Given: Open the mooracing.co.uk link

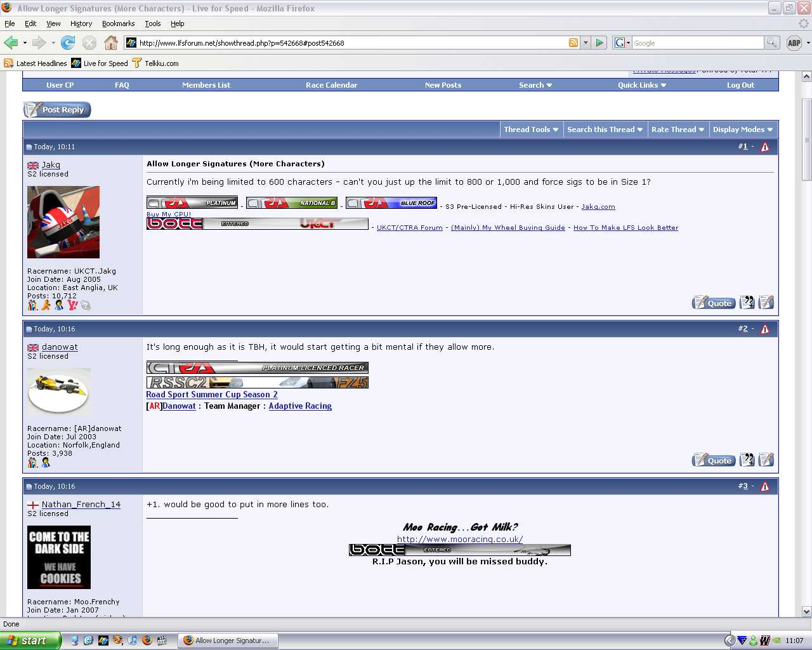Looking at the screenshot, I should (460, 540).
